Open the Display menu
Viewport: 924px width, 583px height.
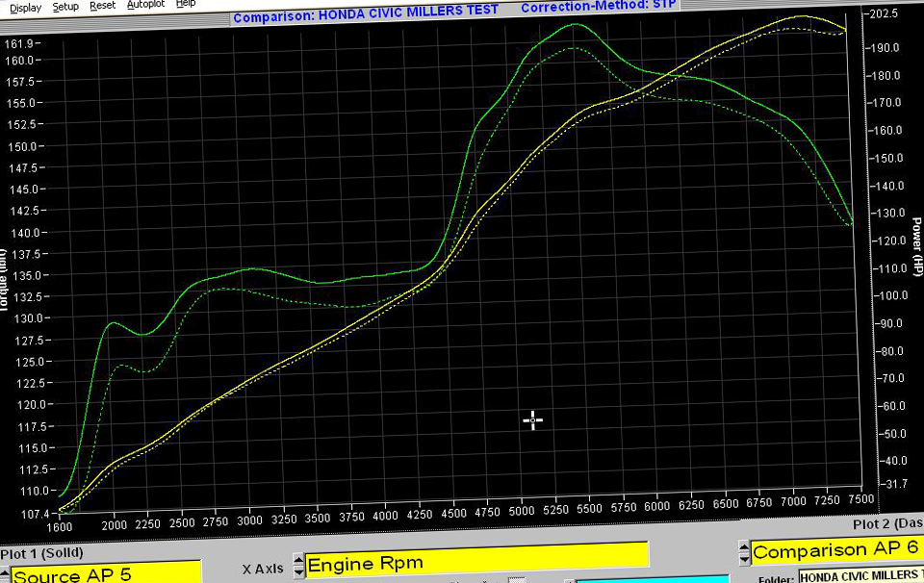(x=25, y=9)
